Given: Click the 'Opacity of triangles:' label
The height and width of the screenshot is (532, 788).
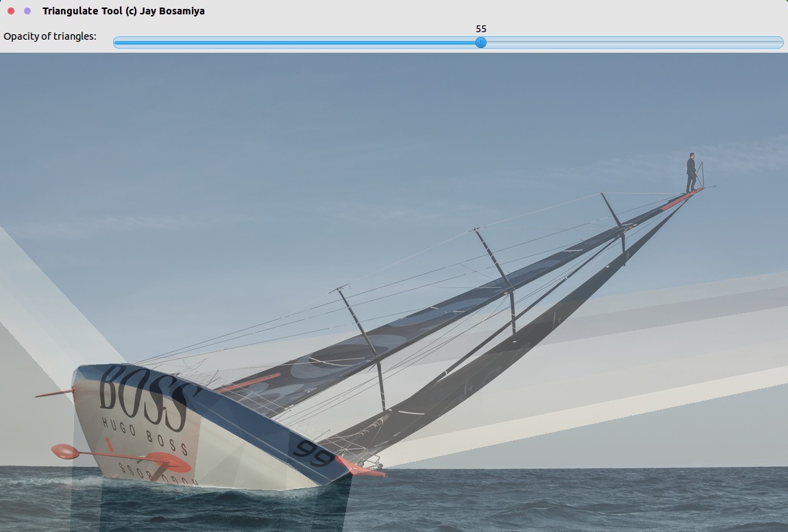Looking at the screenshot, I should tap(50, 36).
